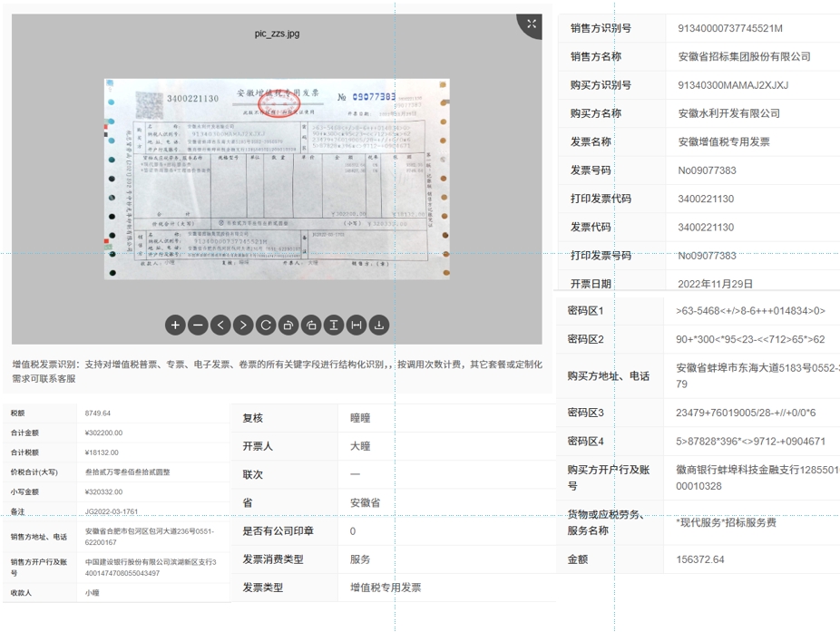Select the 销售方地址、电话 value
The height and width of the screenshot is (632, 840).
150,537
